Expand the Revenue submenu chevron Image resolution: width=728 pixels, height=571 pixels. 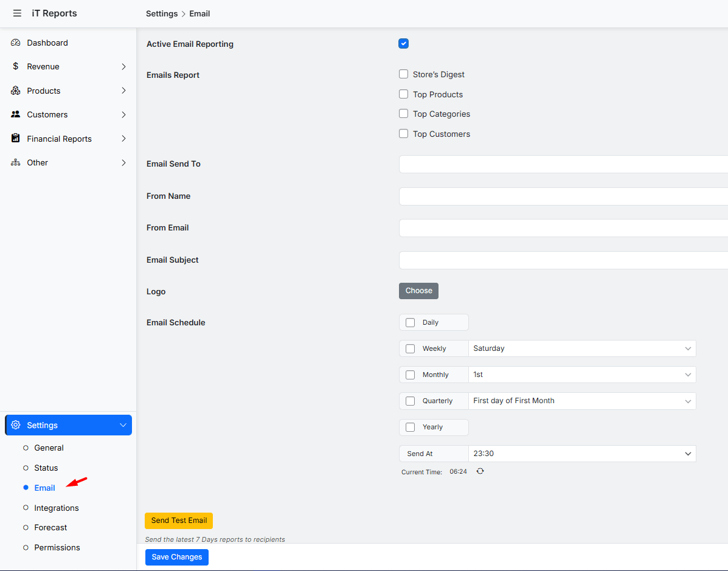coord(123,66)
